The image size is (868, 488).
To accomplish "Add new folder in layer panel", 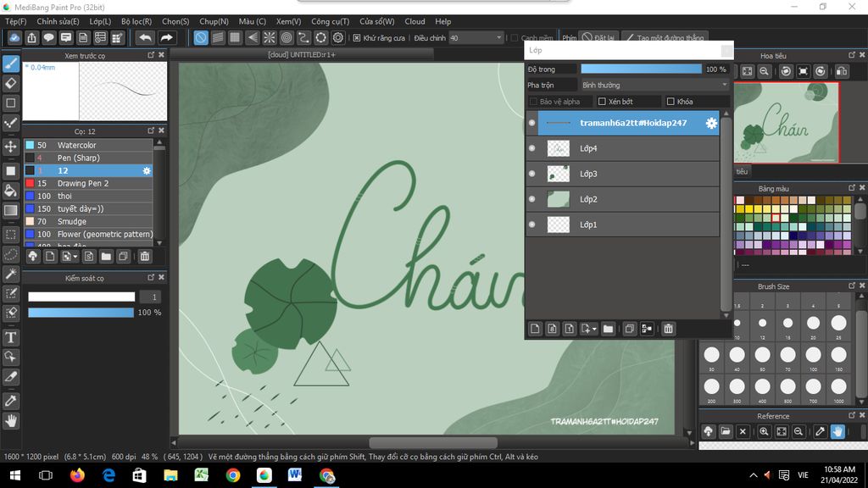I will point(608,329).
